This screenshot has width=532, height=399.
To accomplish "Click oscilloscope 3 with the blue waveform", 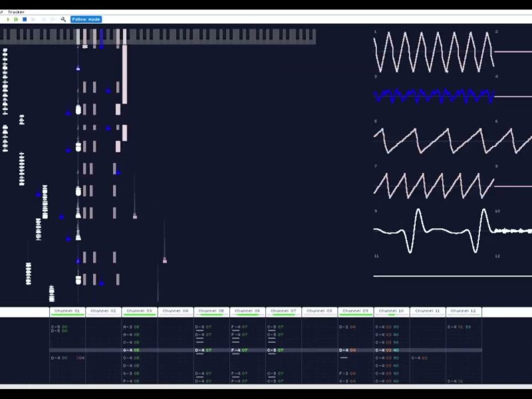I will pyautogui.click(x=434, y=96).
